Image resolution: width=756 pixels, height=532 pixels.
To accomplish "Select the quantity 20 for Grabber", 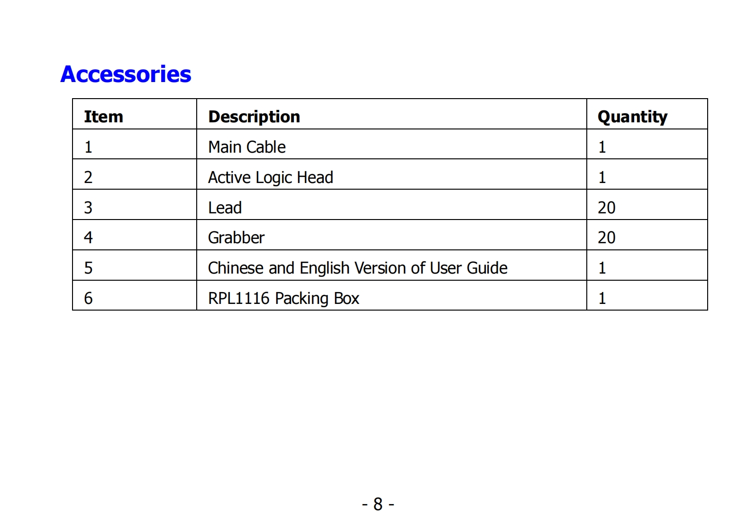I will (606, 238).
